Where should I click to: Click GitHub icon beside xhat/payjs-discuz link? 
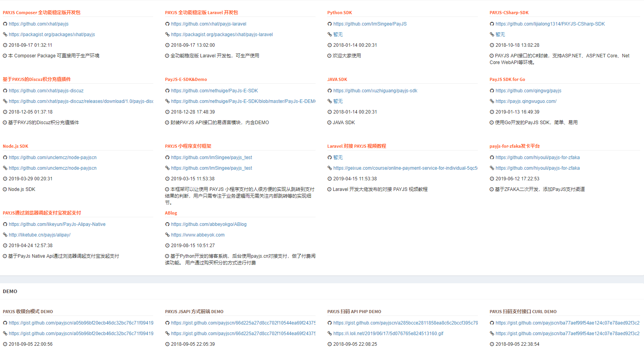(5, 91)
